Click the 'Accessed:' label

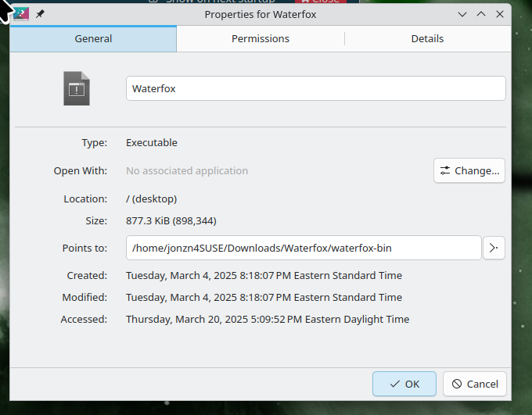coord(84,320)
